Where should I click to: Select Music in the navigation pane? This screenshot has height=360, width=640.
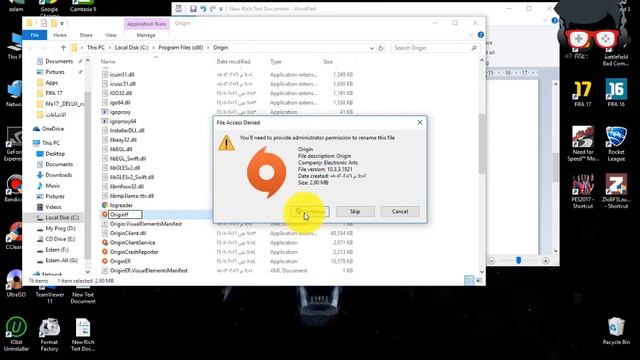(53, 186)
